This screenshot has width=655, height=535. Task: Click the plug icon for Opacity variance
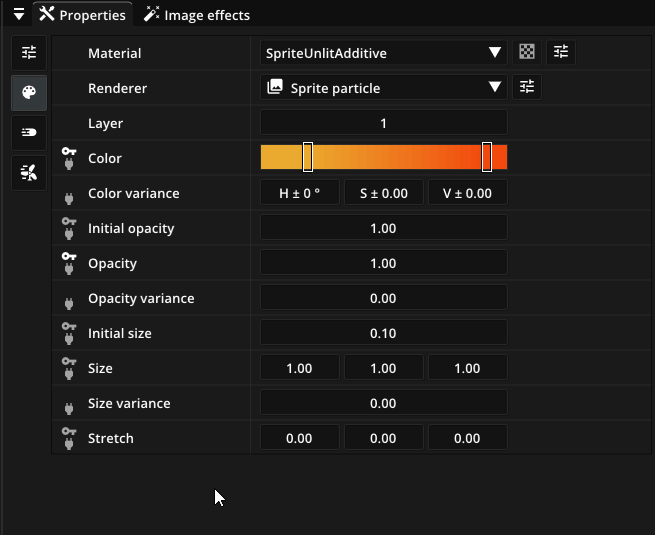point(69,304)
